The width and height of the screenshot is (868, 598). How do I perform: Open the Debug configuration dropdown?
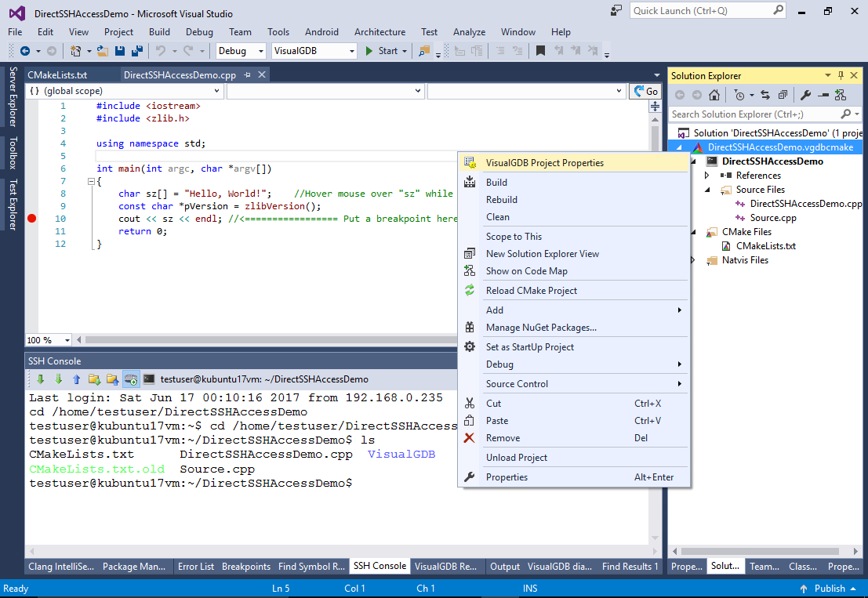(261, 51)
